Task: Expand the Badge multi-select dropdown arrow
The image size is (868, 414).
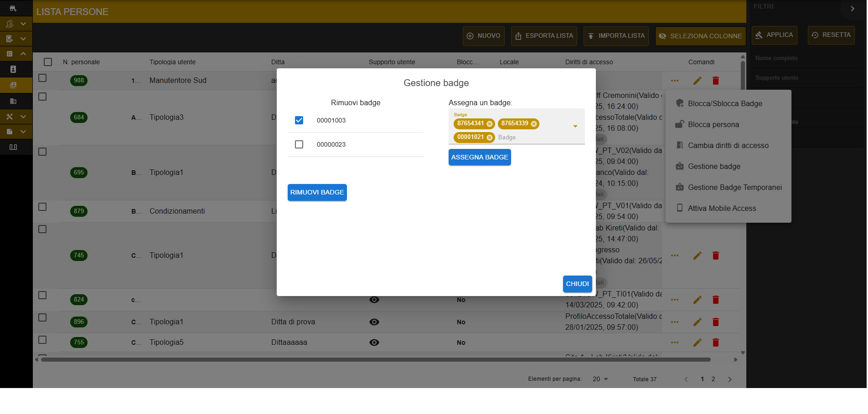Action: point(575,126)
